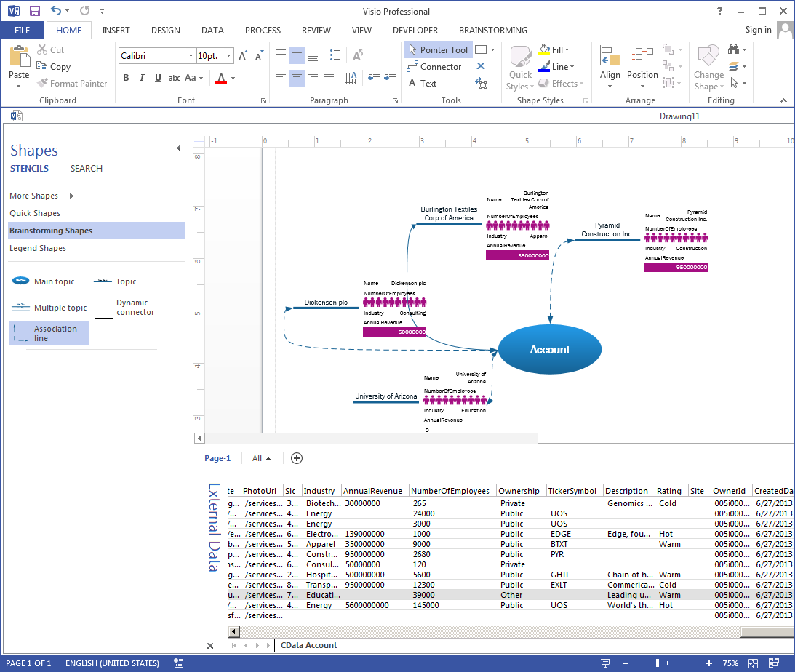The height and width of the screenshot is (672, 795).
Task: Click the Save icon in quick access
Action: [34, 11]
